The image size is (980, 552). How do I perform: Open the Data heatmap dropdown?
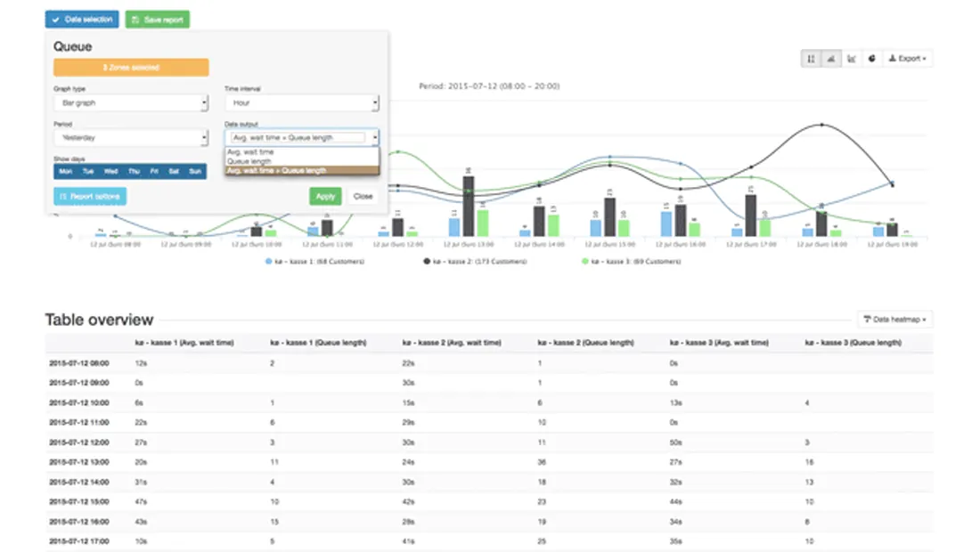[895, 319]
